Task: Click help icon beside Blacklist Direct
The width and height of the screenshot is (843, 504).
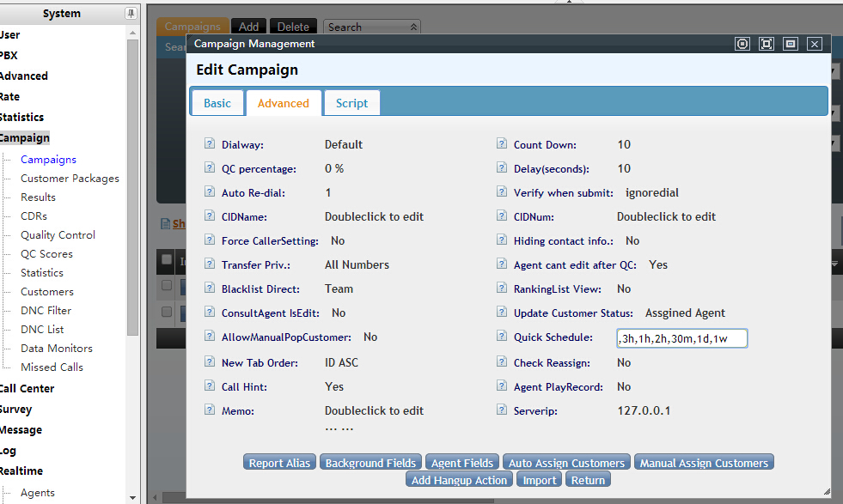Action: tap(210, 288)
